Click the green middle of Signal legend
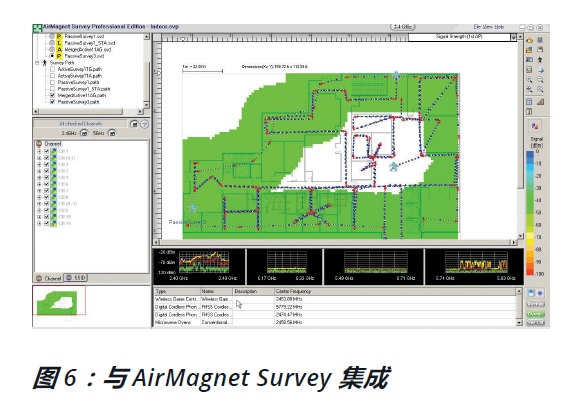This screenshot has height=411, width=587. [530, 200]
